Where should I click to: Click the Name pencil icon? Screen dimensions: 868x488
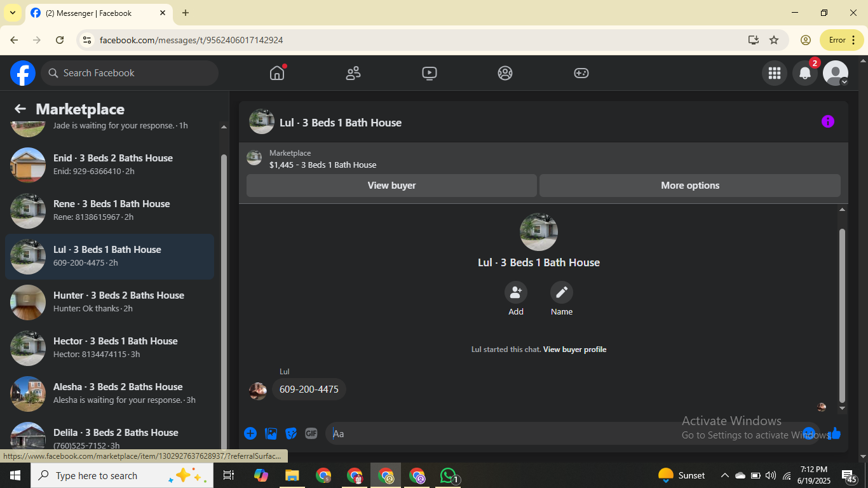(562, 292)
